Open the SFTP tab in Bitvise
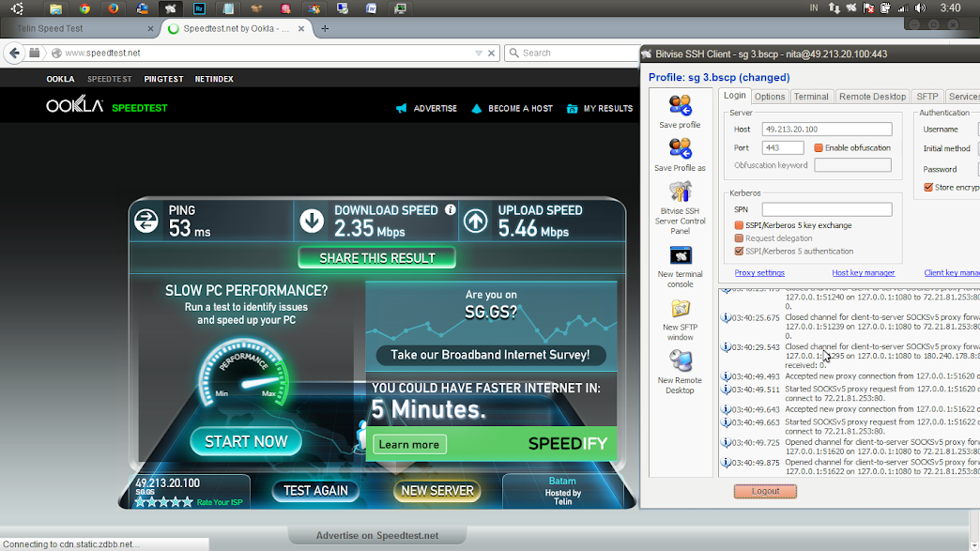The height and width of the screenshot is (551, 980). point(926,97)
